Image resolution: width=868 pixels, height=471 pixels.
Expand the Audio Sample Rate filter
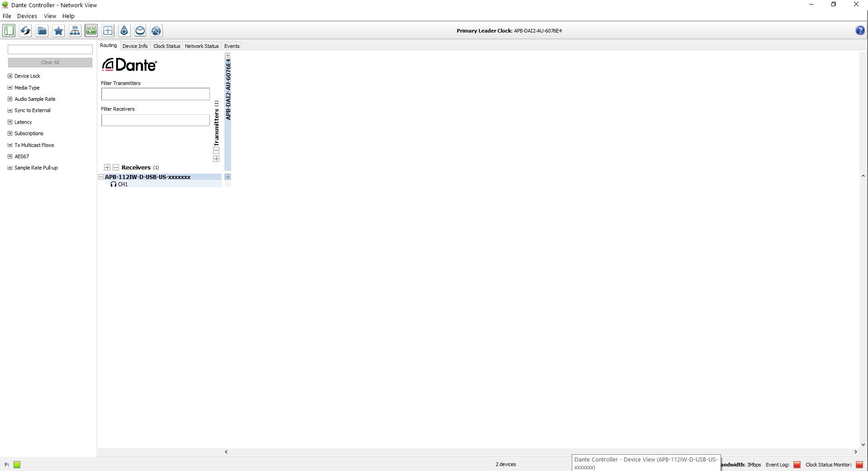10,99
